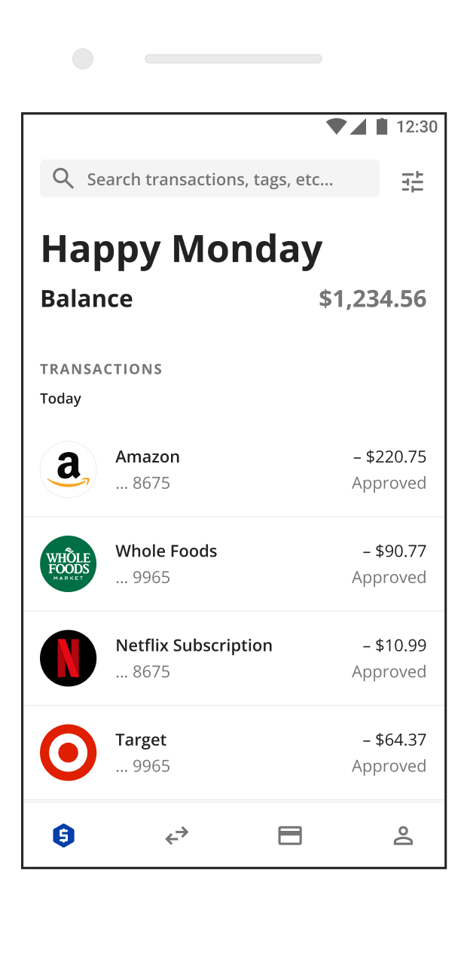Select the Netflix logo icon
The height and width of the screenshot is (980, 467).
pyautogui.click(x=69, y=658)
